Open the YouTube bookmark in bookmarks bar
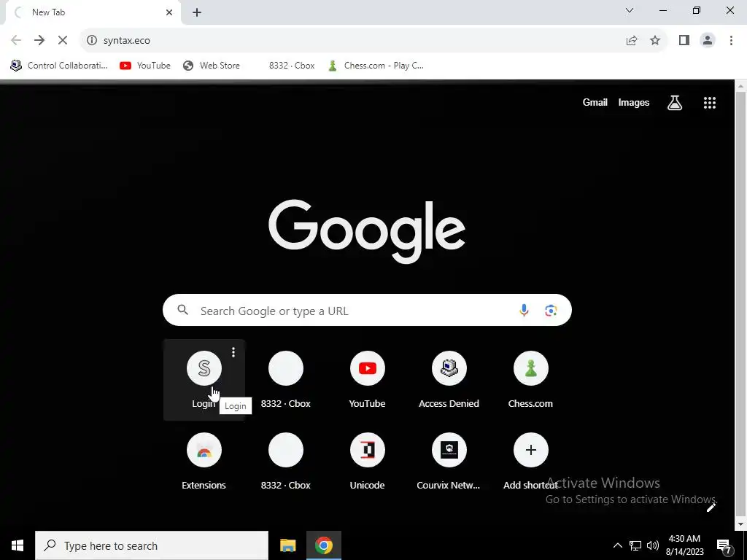Viewport: 747px width, 560px height. 145,66
